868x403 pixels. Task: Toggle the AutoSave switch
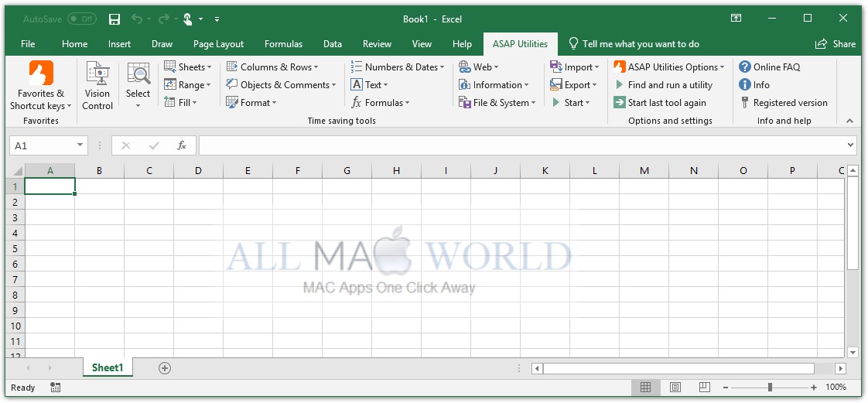tap(82, 19)
